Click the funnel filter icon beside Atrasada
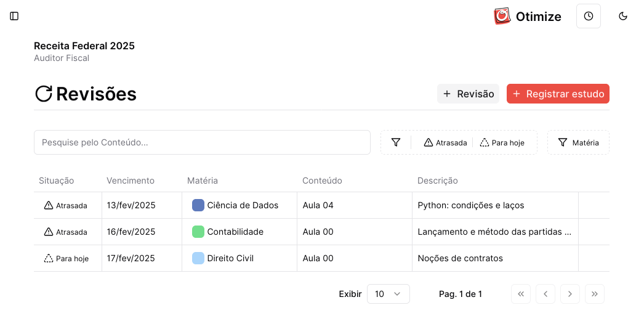The width and height of the screenshot is (644, 313). click(396, 142)
